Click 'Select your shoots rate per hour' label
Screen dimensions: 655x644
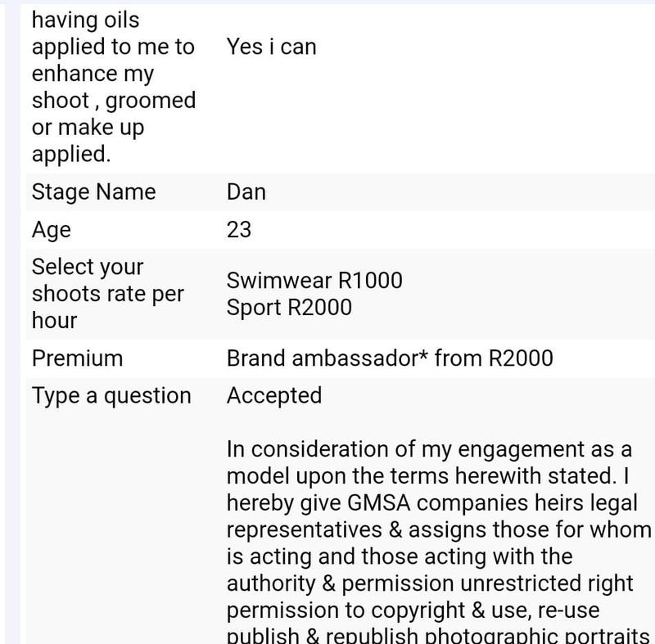108,294
